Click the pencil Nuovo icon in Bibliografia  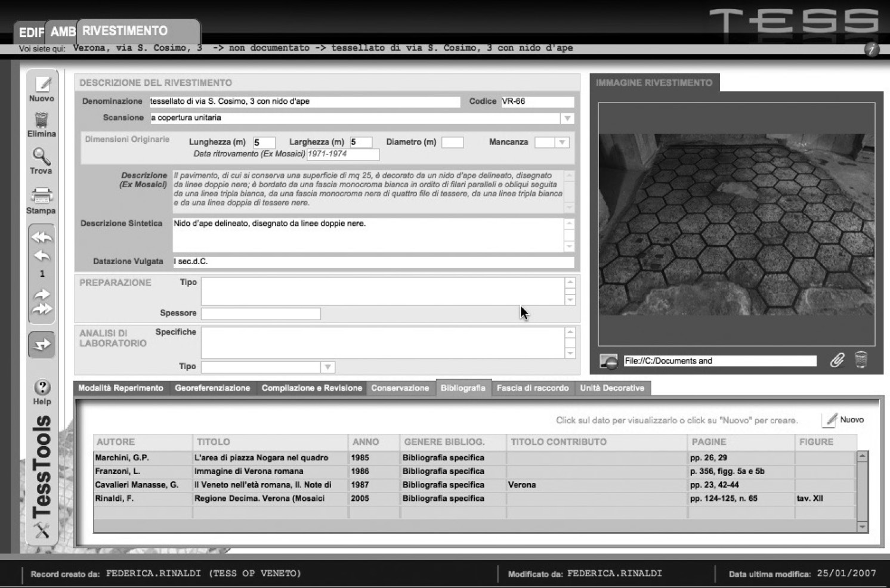click(x=830, y=420)
